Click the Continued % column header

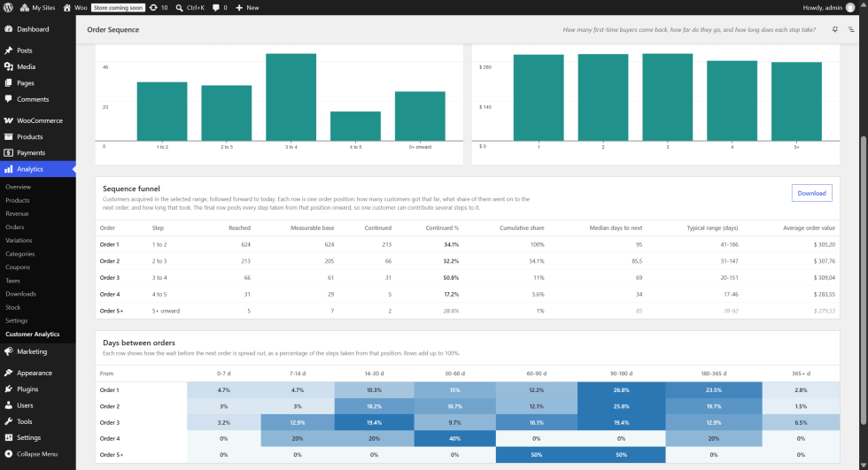tap(442, 227)
